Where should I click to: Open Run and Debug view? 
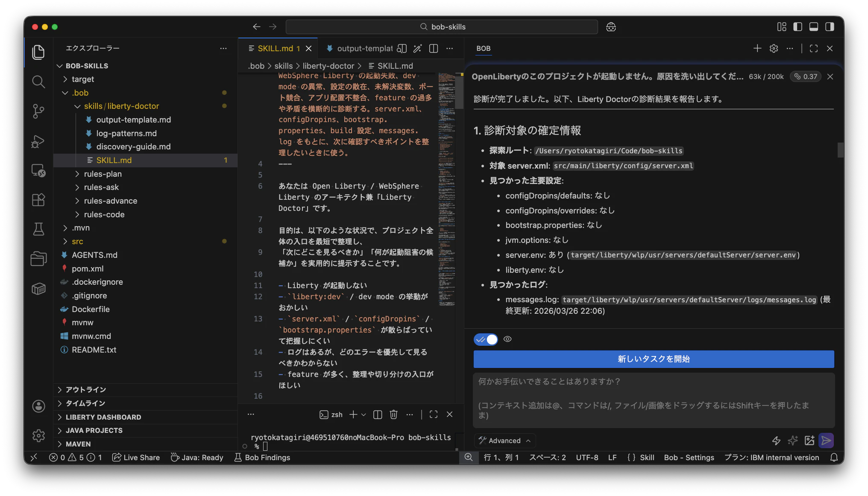[x=38, y=141]
